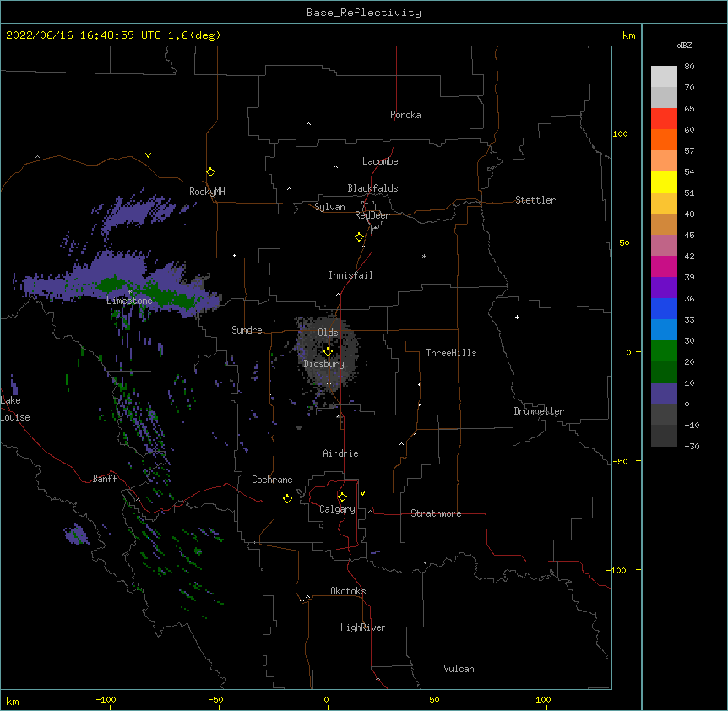Click the yellow V marker northwest of RockyMH

point(148,155)
